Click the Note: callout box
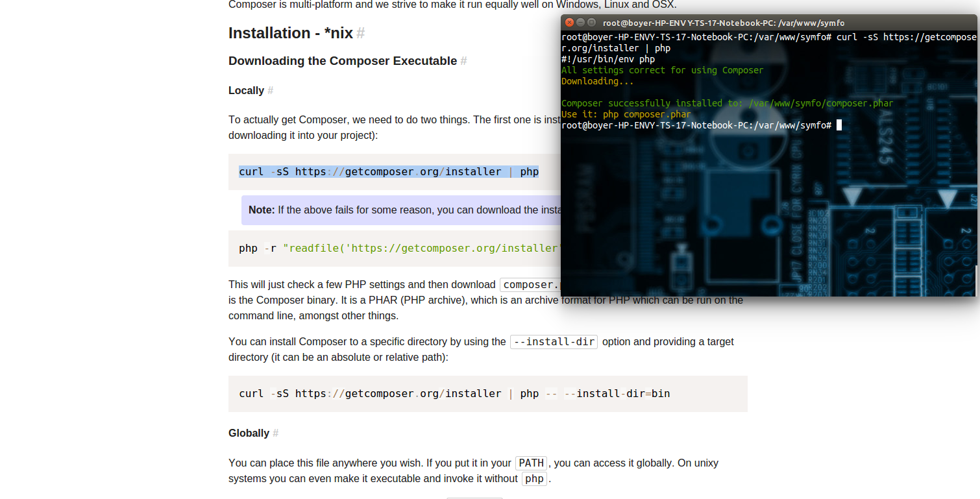 tap(401, 210)
